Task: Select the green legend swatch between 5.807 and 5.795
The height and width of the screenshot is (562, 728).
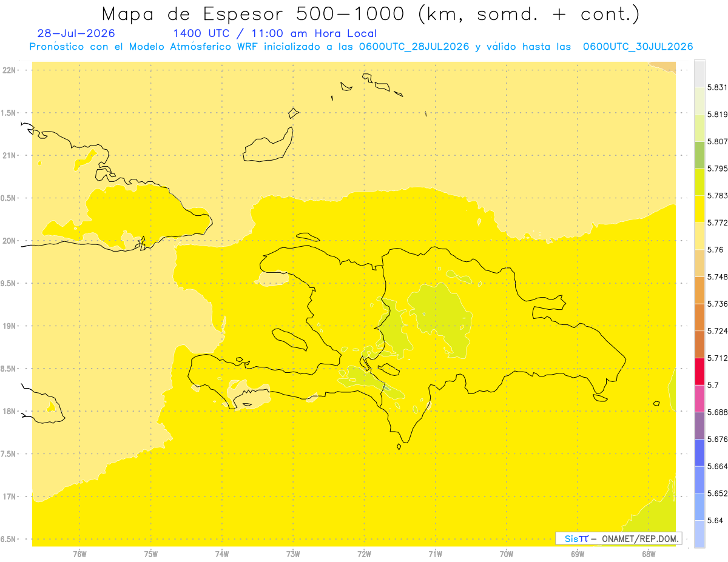Action: pos(699,155)
